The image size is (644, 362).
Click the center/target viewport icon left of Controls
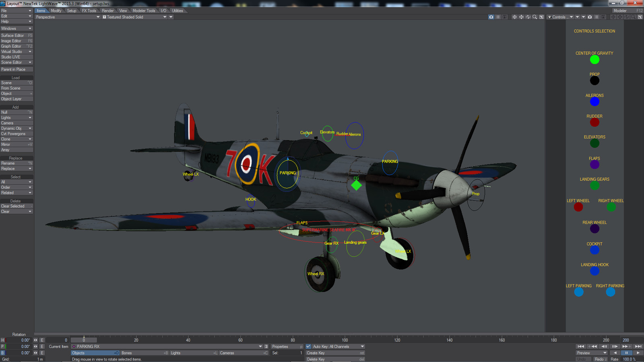pos(514,17)
